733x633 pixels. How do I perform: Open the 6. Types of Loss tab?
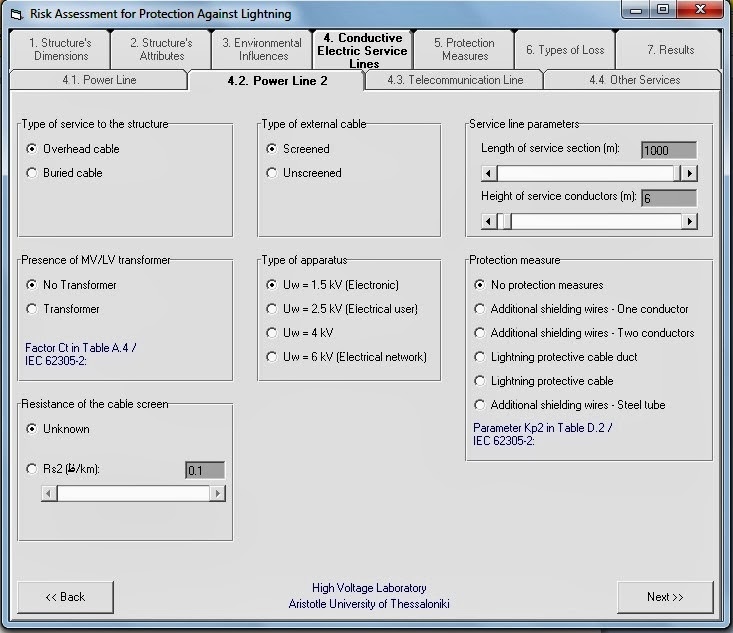coord(565,50)
